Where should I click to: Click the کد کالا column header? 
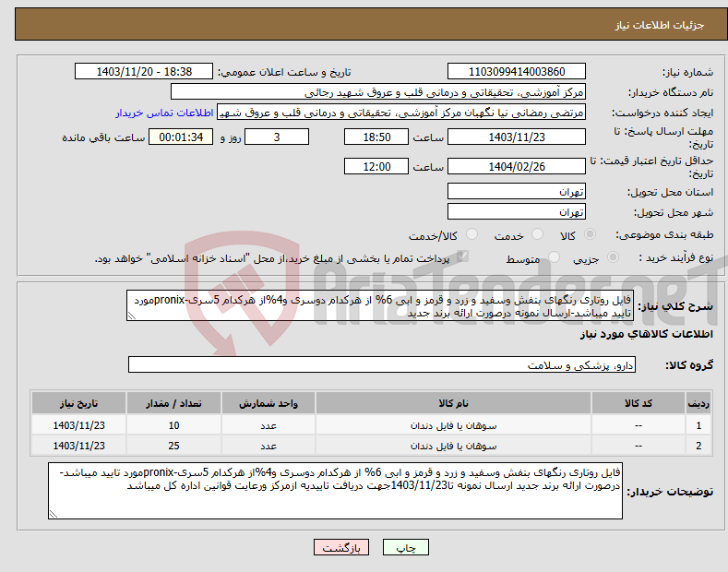(638, 403)
